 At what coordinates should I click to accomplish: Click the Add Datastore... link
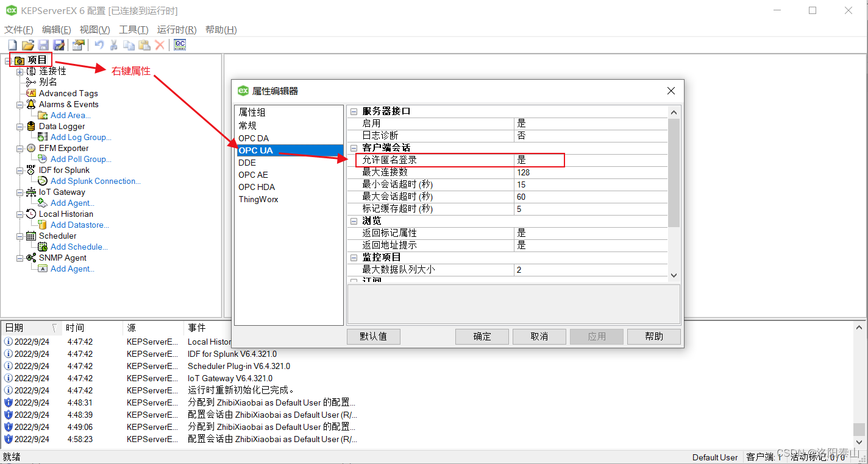click(x=80, y=225)
